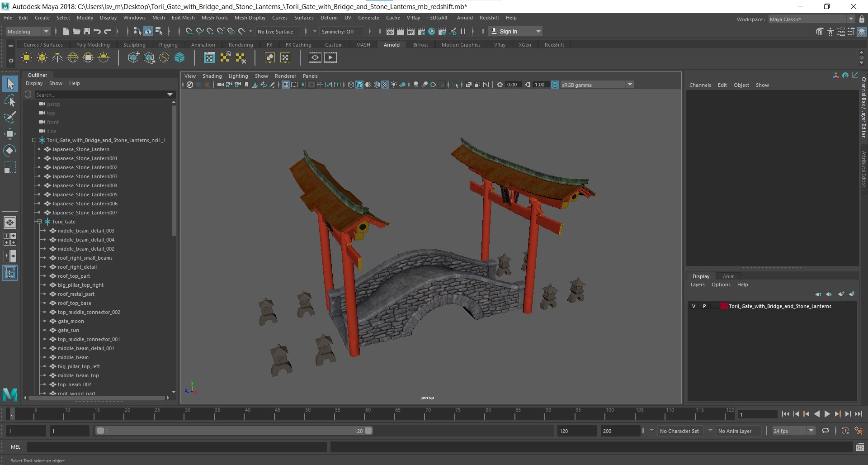Switch to four-view layout icon
This screenshot has height=465, width=868.
10,239
